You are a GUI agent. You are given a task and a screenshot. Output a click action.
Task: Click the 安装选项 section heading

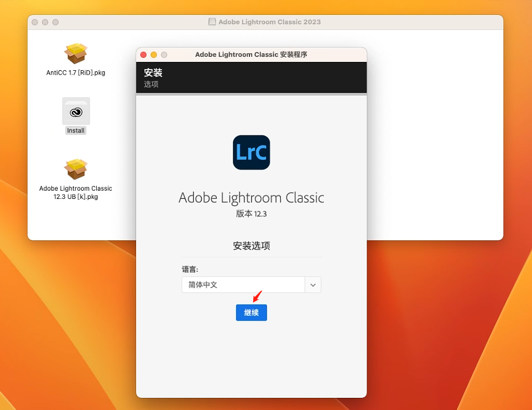coord(252,246)
